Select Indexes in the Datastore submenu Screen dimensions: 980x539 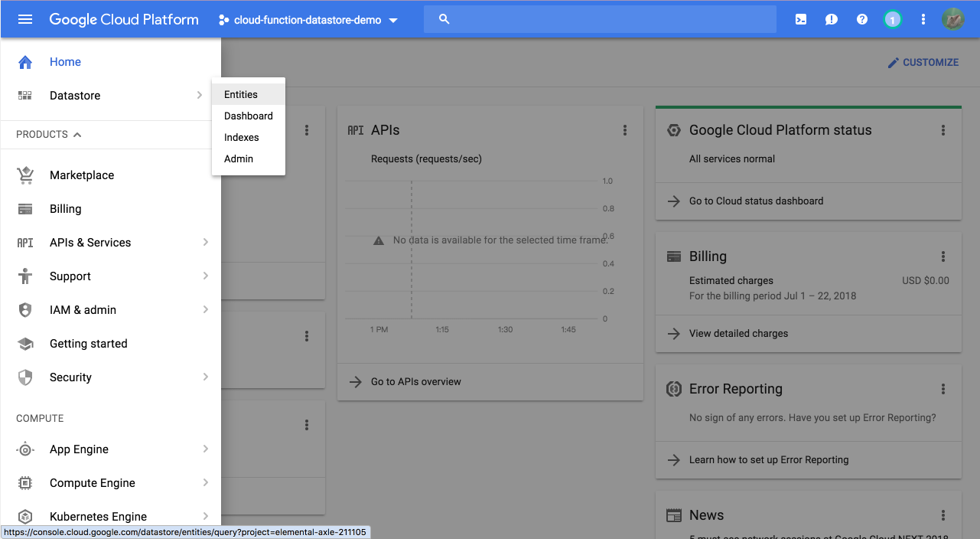[x=249, y=138]
